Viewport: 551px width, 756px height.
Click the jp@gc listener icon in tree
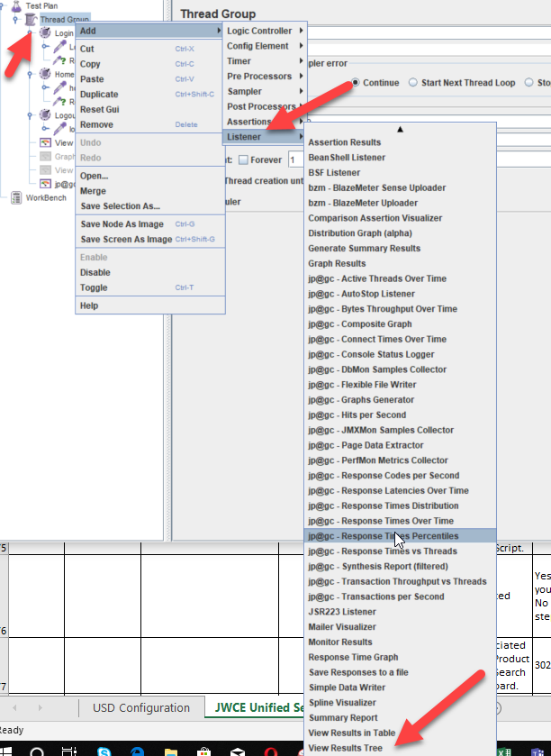45,184
